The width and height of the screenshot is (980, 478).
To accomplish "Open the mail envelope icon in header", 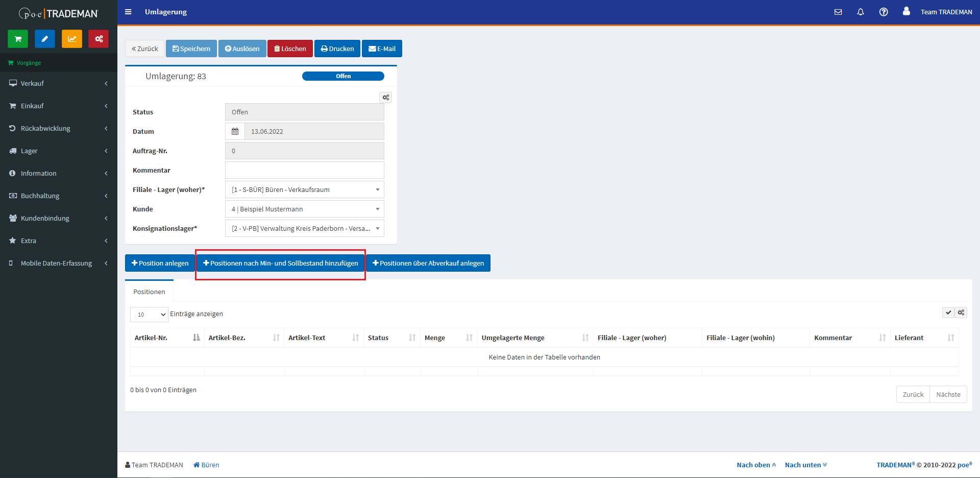I will pyautogui.click(x=838, y=12).
